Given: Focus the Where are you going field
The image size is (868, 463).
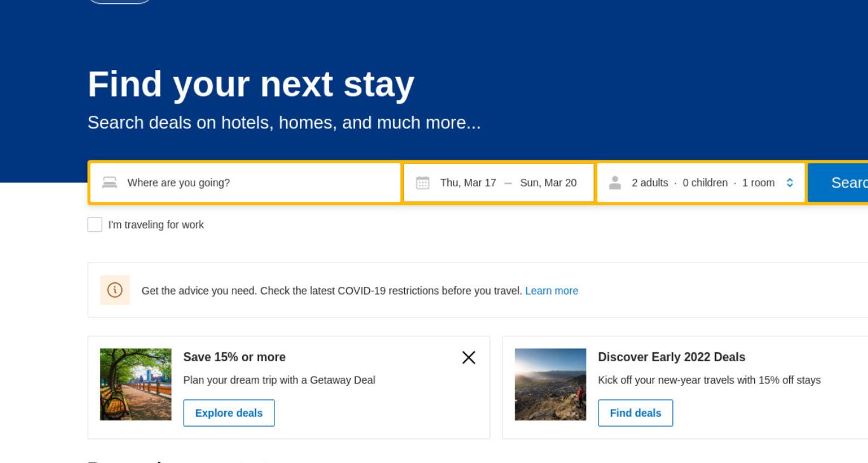Looking at the screenshot, I should 245,183.
